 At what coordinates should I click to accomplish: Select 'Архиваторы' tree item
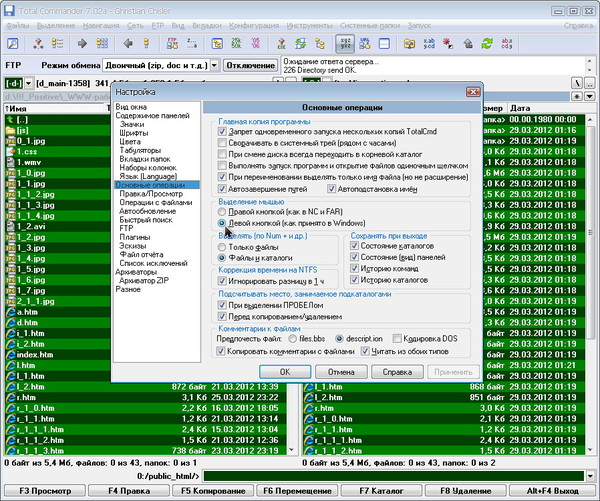tap(136, 272)
